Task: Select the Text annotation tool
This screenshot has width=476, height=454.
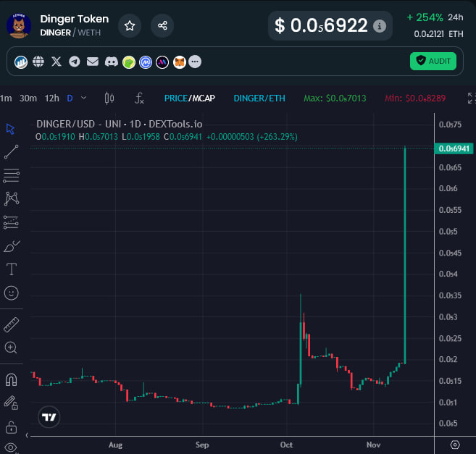Action: [x=12, y=269]
